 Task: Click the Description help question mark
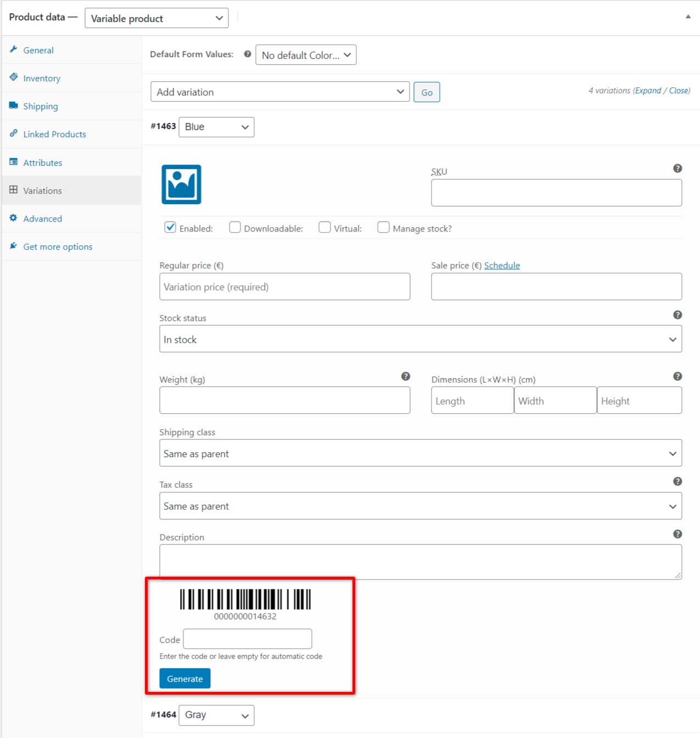point(677,534)
